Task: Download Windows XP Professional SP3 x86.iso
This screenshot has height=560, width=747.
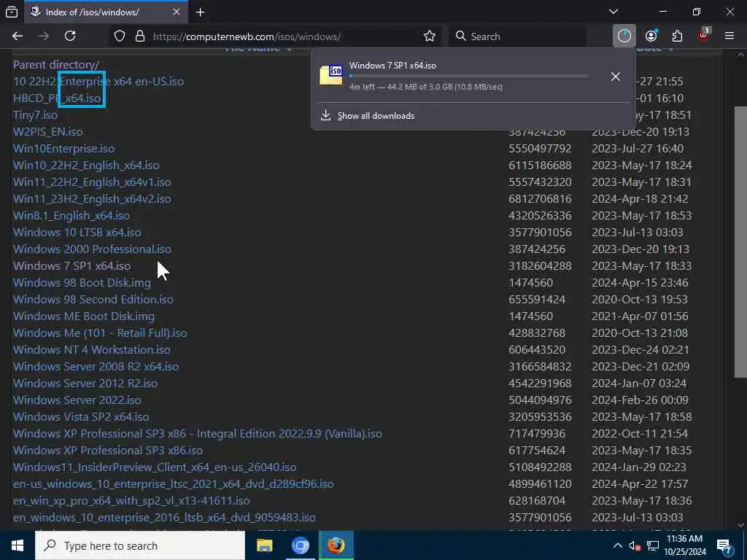Action: tap(108, 450)
